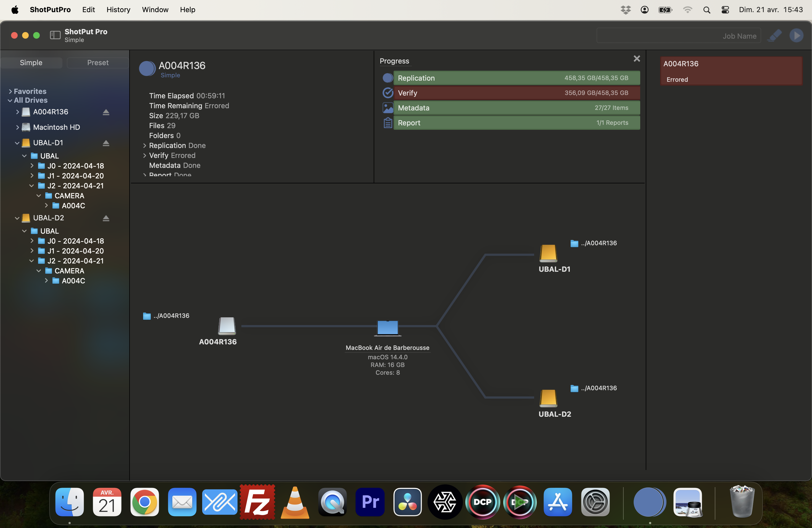
Task: Open the Edit menu
Action: point(88,10)
